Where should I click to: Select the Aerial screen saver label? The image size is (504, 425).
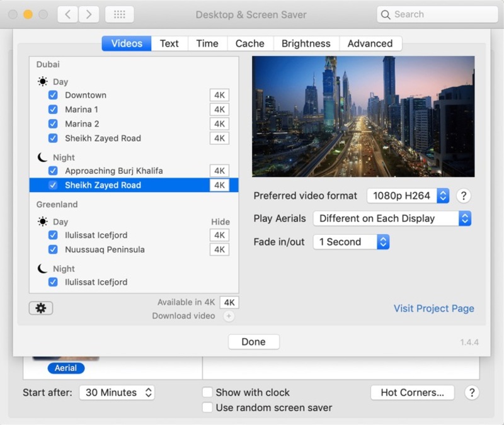click(x=66, y=368)
